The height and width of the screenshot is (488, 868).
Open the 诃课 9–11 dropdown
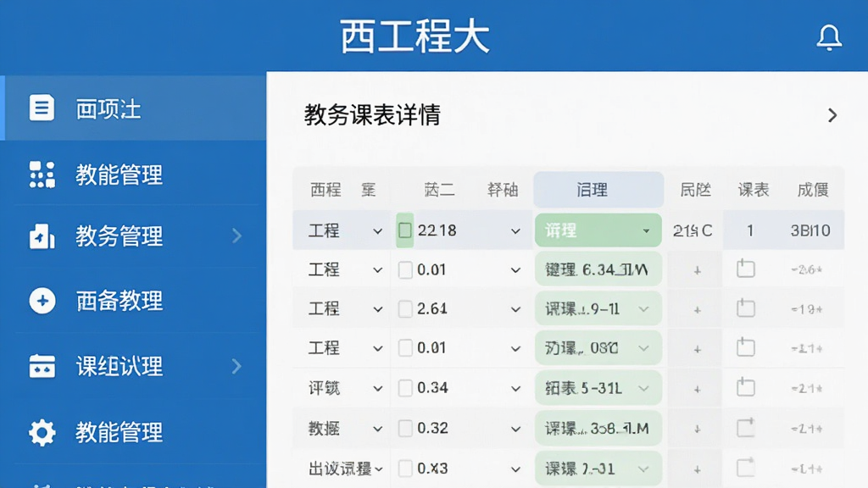click(598, 308)
